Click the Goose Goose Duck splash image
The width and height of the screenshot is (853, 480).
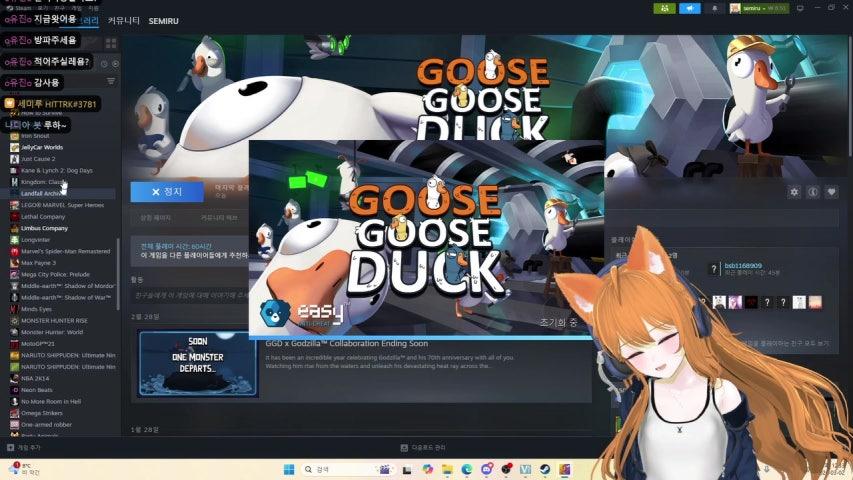[426, 238]
